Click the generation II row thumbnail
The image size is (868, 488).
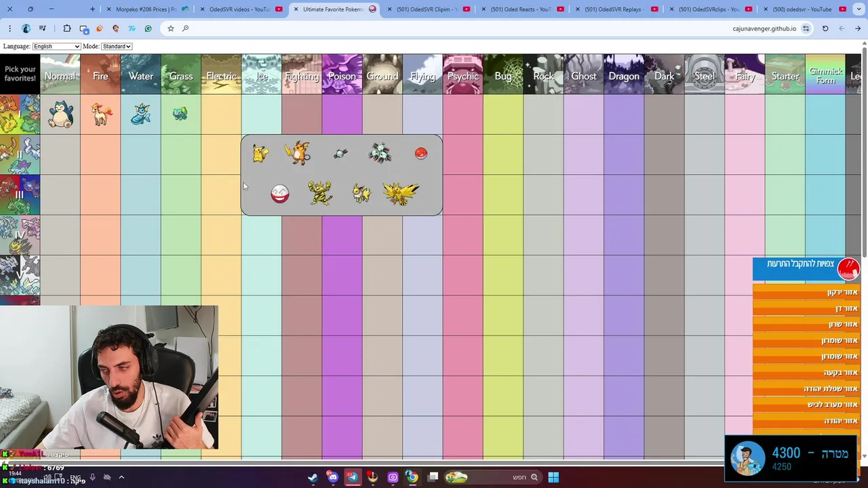20,155
